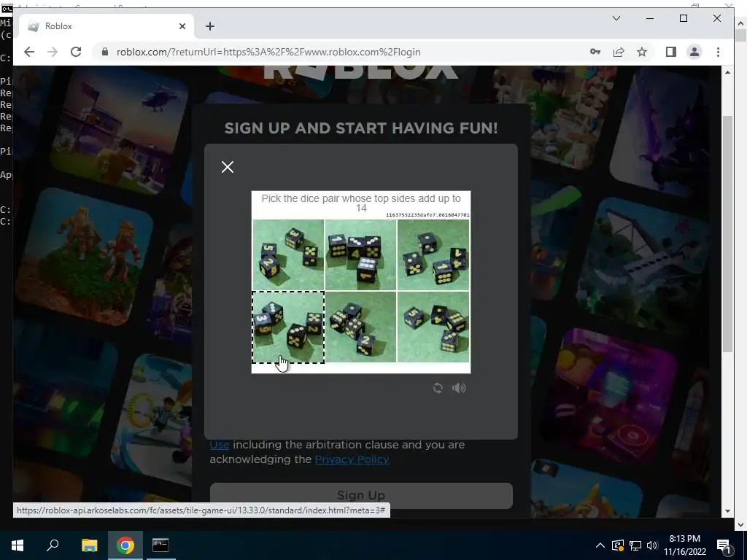
Task: Select the top-middle dice image tile
Action: tap(360, 254)
